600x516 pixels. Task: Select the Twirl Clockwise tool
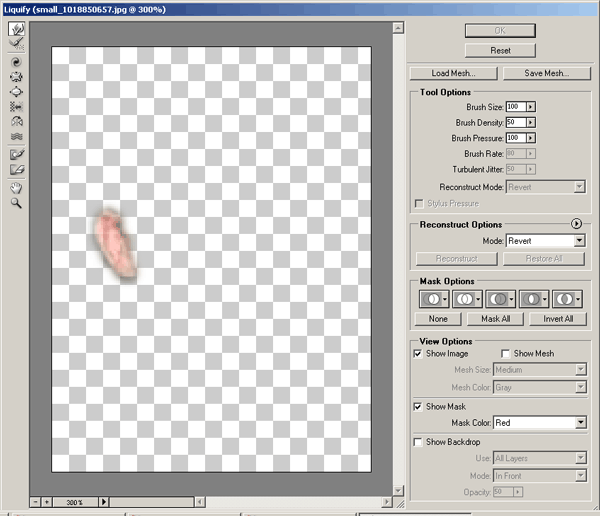(x=16, y=59)
